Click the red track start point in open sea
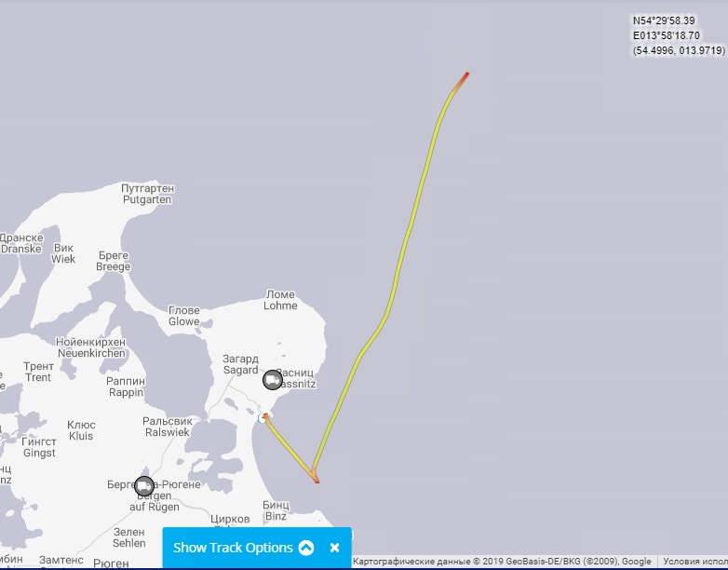 point(465,75)
